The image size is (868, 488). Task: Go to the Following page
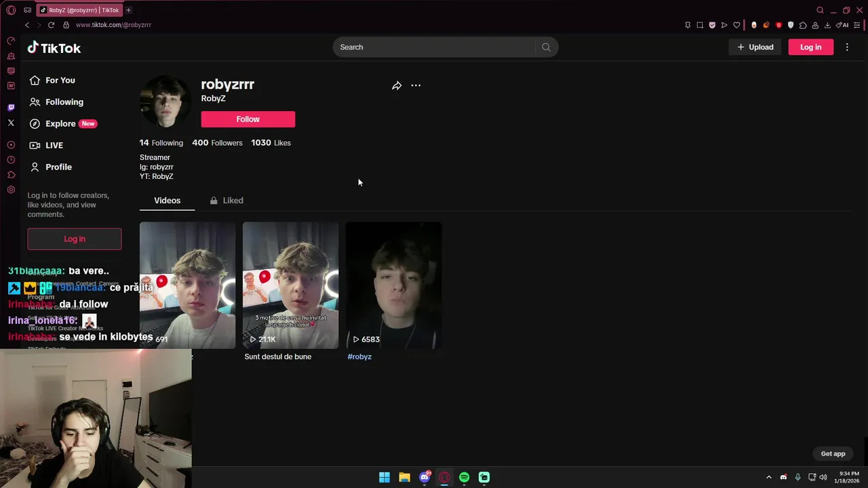point(56,102)
